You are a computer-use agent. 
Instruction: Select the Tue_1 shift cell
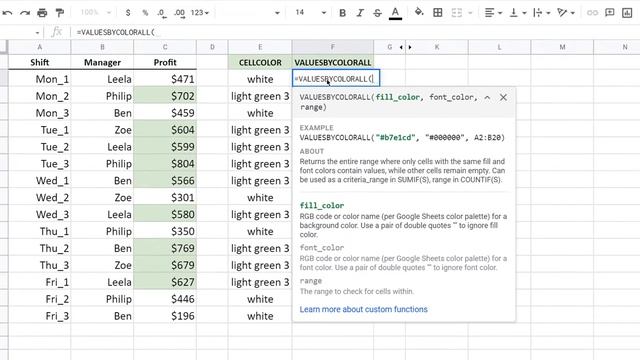pos(40,130)
